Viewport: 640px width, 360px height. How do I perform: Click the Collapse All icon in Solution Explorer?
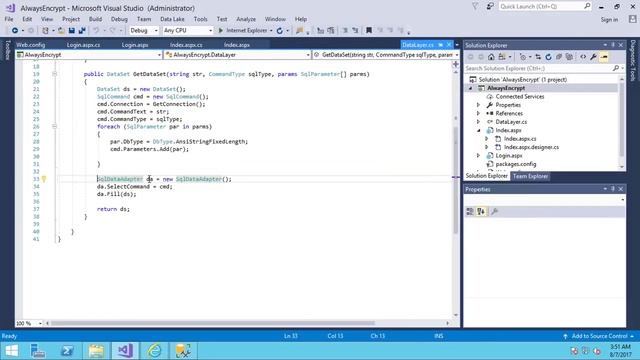559,57
